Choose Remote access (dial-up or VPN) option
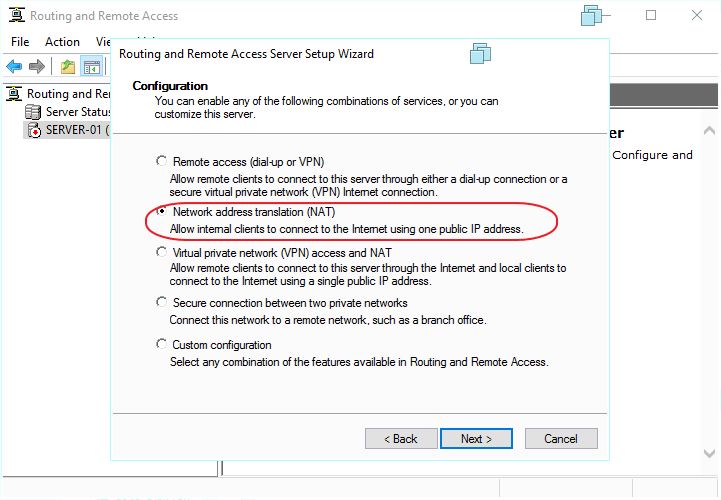 click(x=161, y=161)
